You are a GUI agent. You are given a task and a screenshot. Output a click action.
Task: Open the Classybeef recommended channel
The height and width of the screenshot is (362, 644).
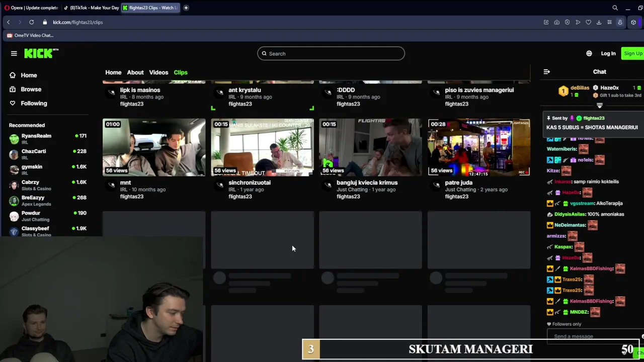tap(48, 231)
